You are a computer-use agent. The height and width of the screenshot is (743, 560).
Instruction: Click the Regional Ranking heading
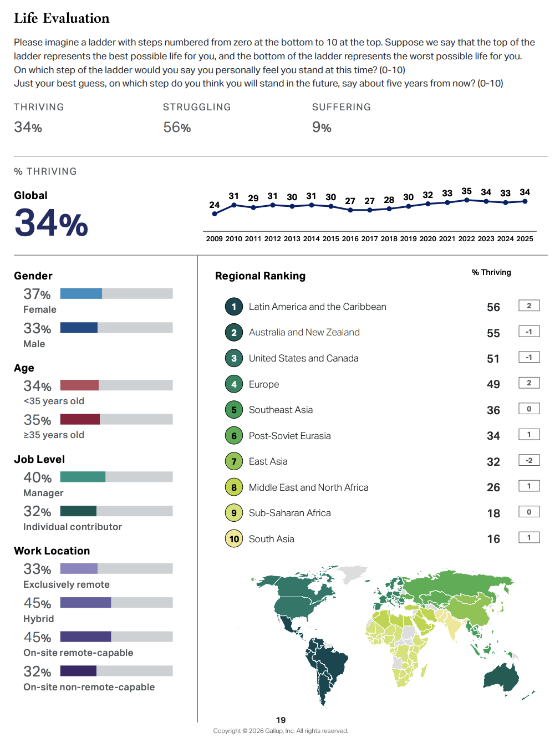[x=260, y=276]
